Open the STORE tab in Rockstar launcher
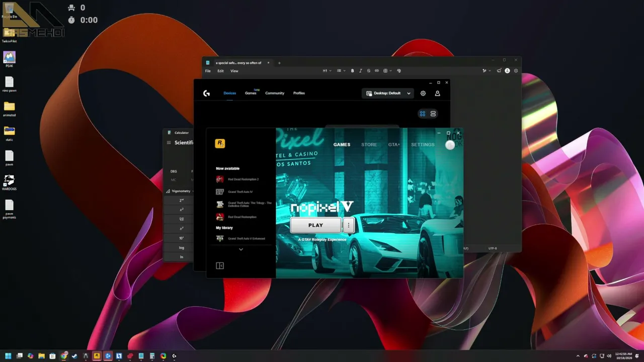 369,145
